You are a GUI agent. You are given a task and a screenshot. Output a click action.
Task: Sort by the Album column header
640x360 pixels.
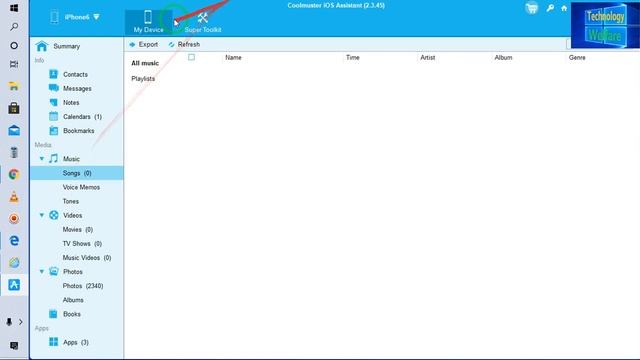tap(503, 58)
